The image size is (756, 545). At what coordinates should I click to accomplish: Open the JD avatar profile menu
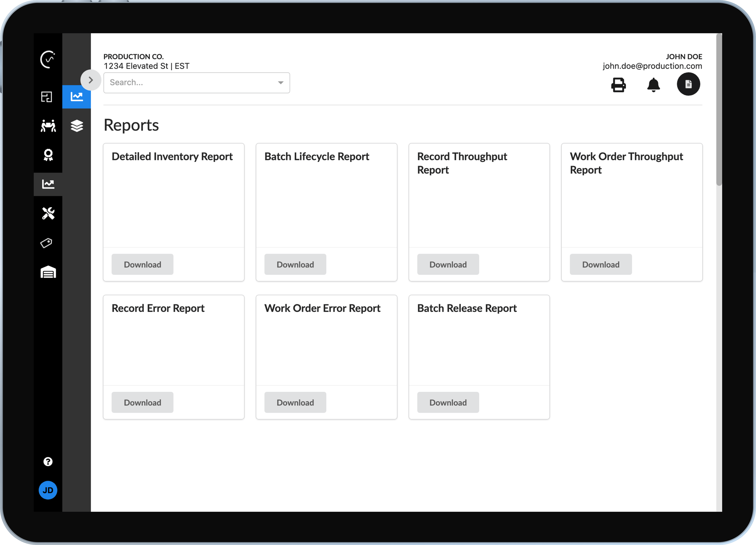click(48, 490)
